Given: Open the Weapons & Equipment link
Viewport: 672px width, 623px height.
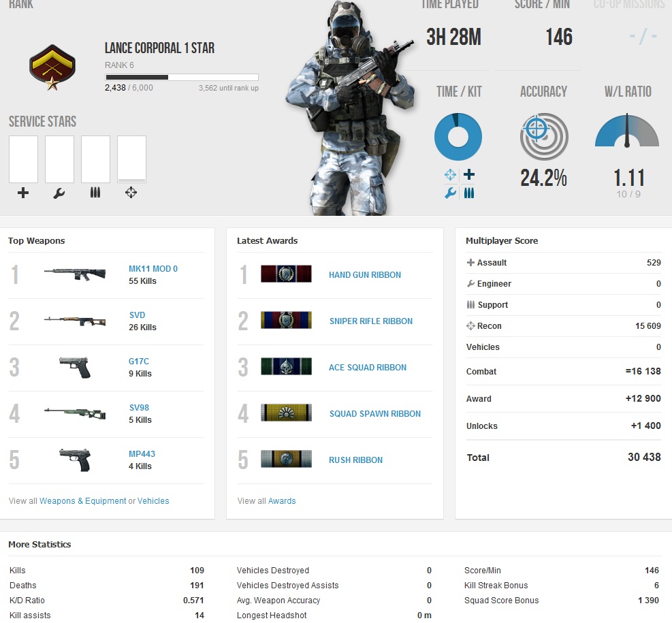Looking at the screenshot, I should coord(82,501).
